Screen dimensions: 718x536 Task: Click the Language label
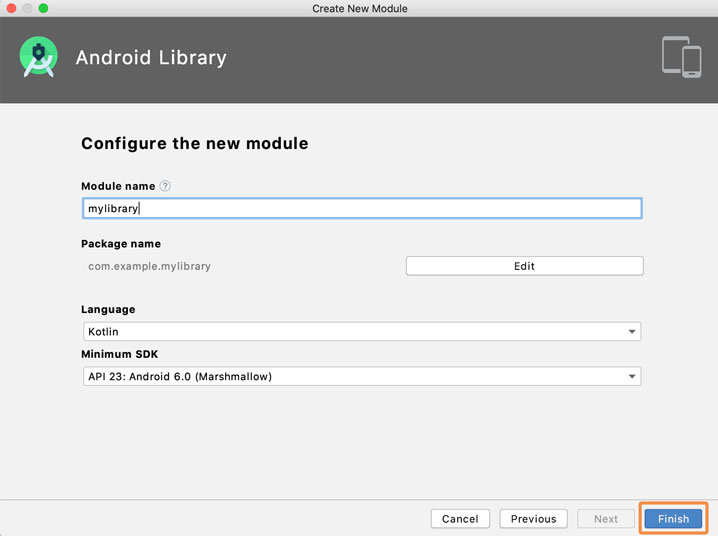point(108,309)
